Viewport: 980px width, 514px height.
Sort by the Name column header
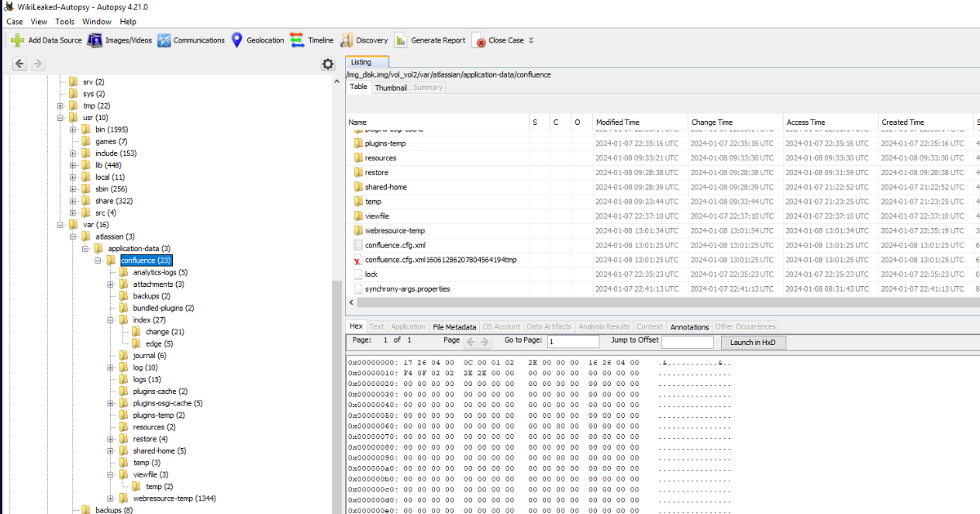click(x=437, y=122)
